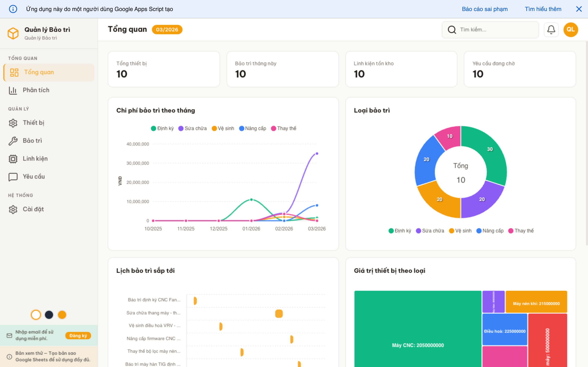The width and height of the screenshot is (588, 367).
Task: Click the search magnifier icon
Action: 452,30
